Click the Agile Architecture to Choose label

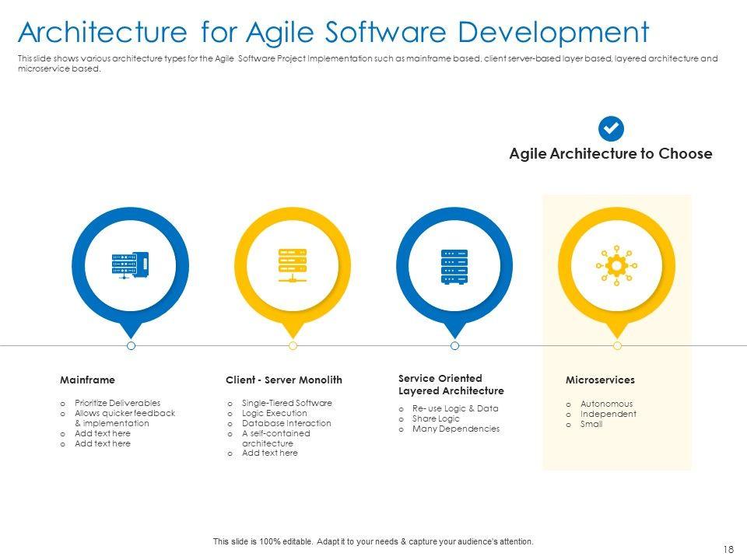[610, 154]
